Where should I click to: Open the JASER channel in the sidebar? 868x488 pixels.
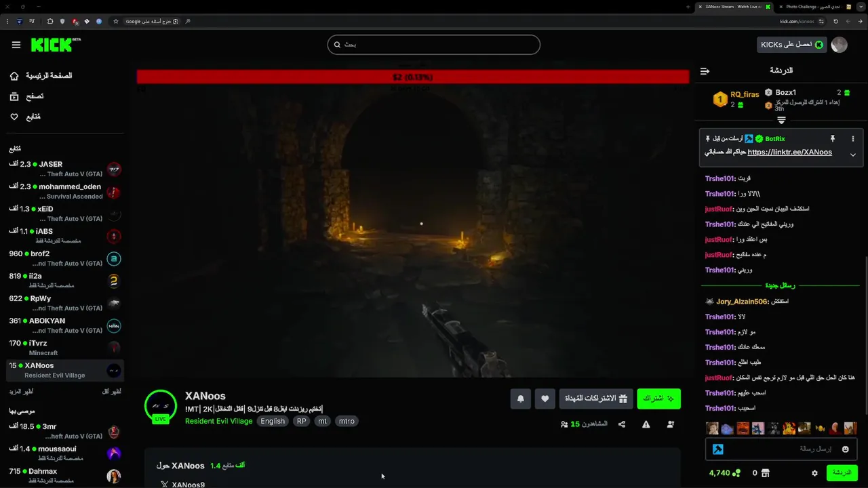click(64, 169)
